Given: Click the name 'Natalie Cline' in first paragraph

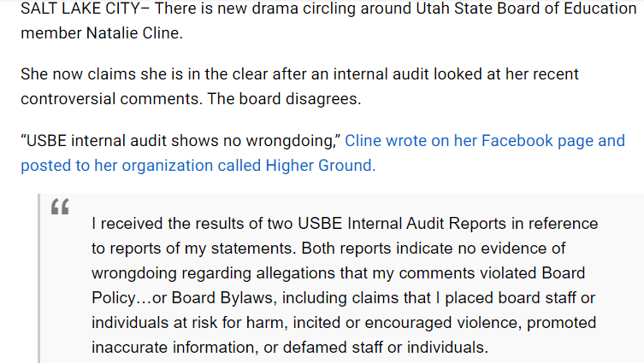Looking at the screenshot, I should coord(134,33).
